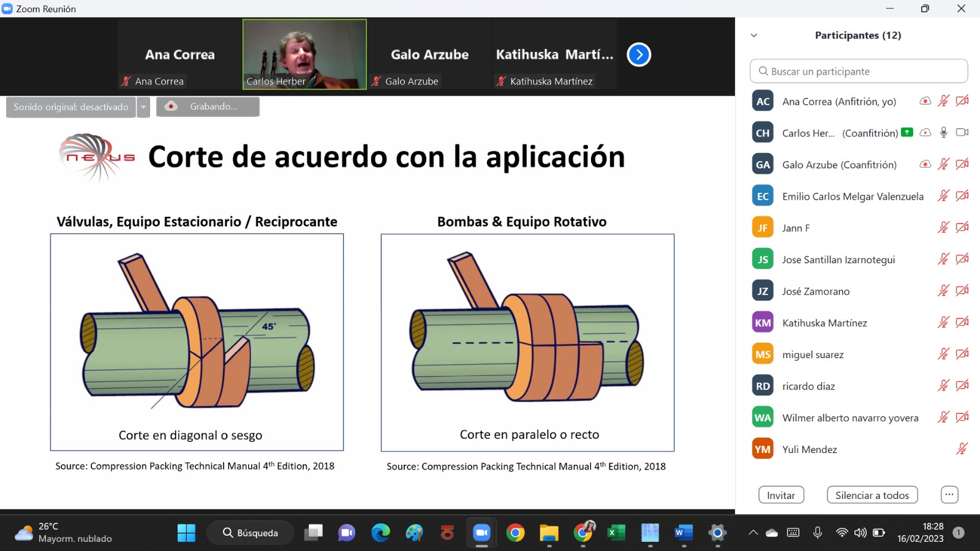Click the next participants arrow in video strip
980x551 pixels.
[x=638, y=54]
